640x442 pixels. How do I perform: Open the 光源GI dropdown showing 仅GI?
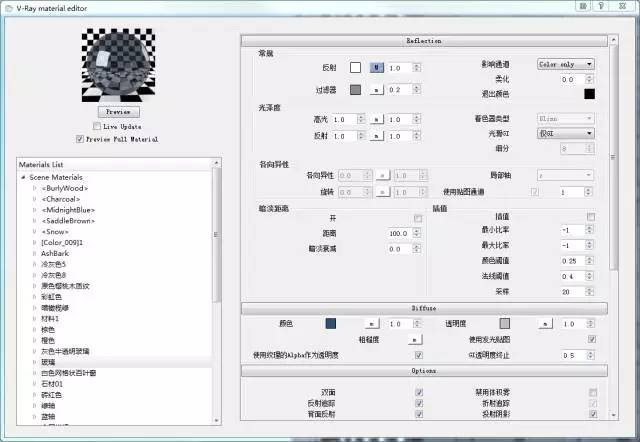565,133
